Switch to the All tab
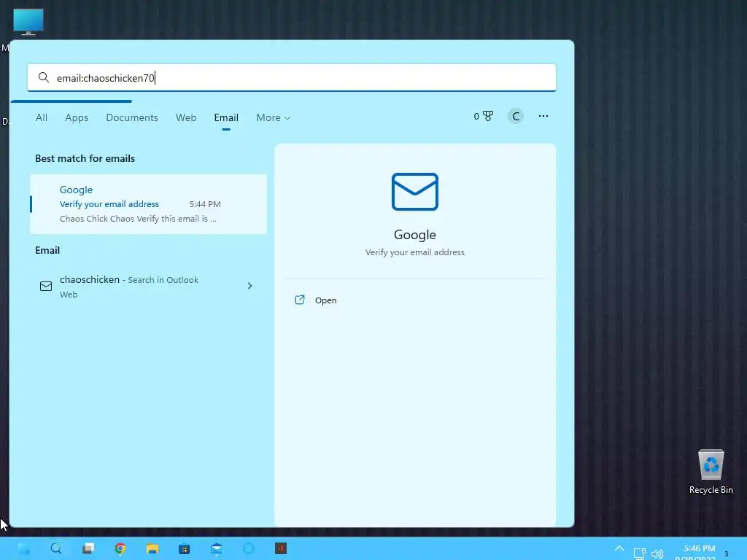This screenshot has width=747, height=560. click(x=42, y=117)
